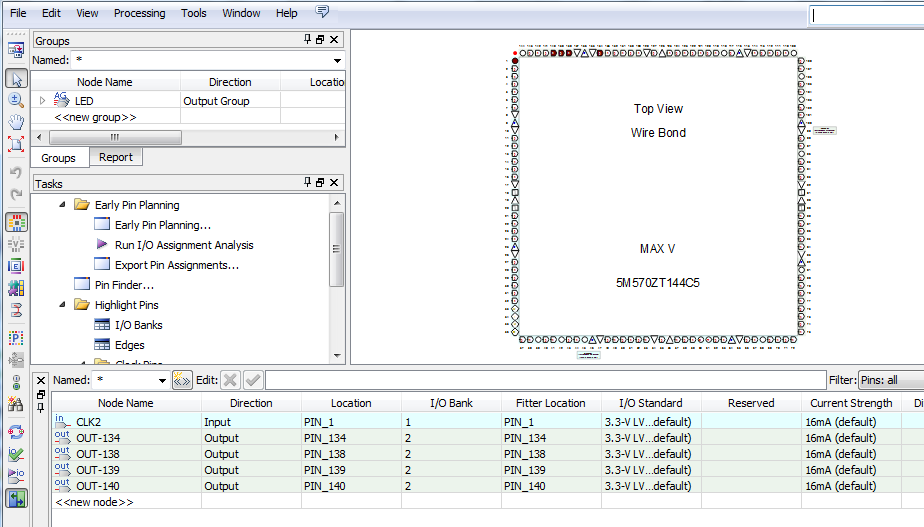Click the Tasks vertical scrollbar thumb
This screenshot has width=924, height=527.
coord(337,249)
